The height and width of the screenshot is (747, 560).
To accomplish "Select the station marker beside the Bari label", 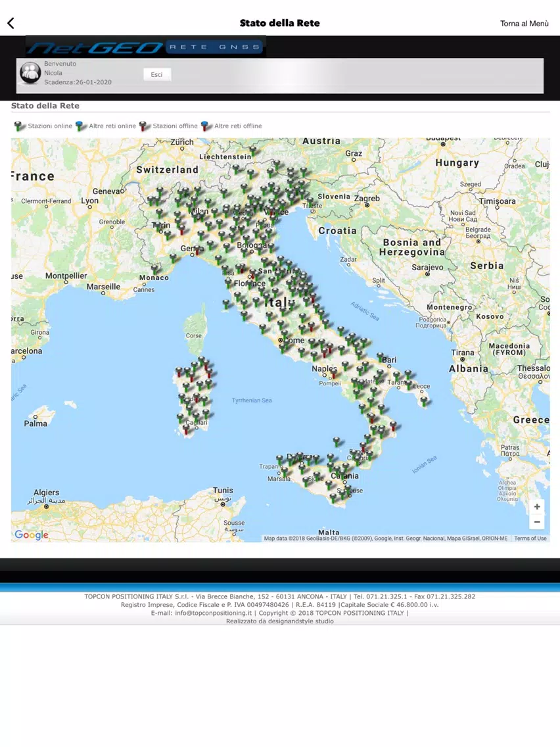I will tap(381, 357).
